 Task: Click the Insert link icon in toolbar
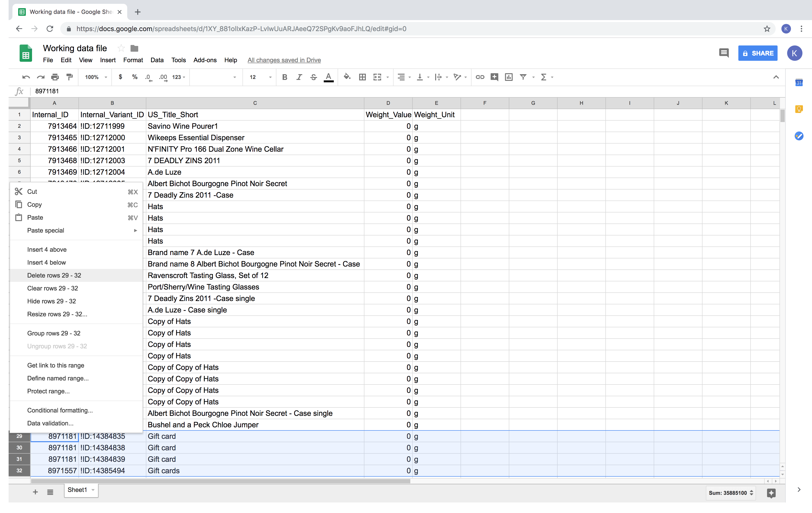coord(479,78)
